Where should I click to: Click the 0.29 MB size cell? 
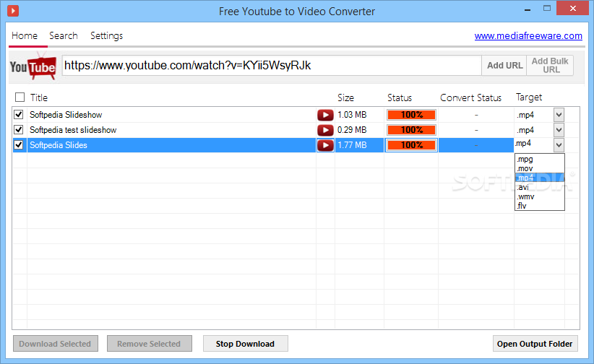(x=352, y=130)
